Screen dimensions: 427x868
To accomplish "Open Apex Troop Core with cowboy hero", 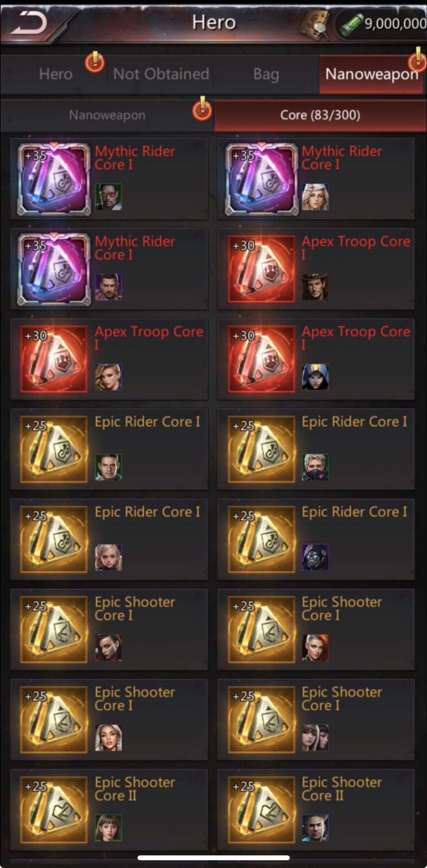I will coord(316,269).
